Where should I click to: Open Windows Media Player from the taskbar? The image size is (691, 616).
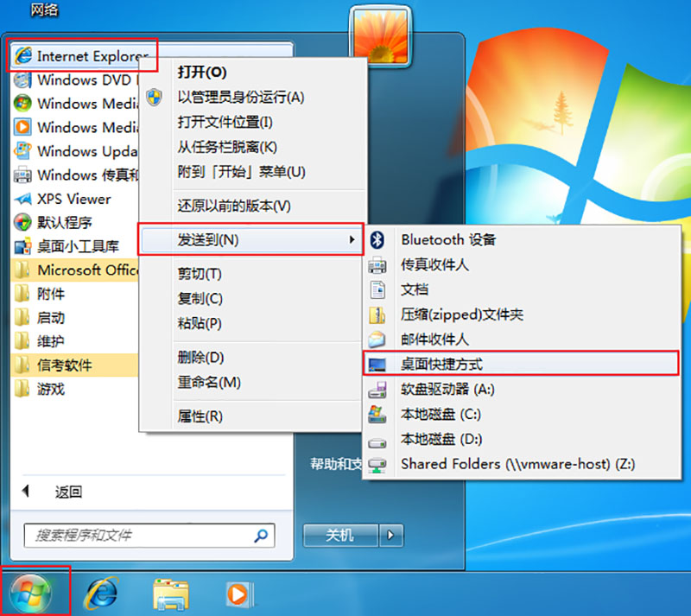(x=239, y=595)
